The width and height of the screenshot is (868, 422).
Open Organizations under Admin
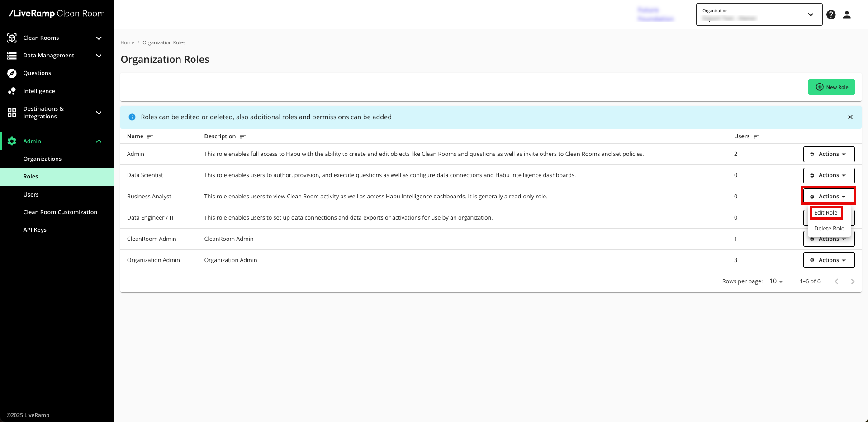(x=43, y=159)
